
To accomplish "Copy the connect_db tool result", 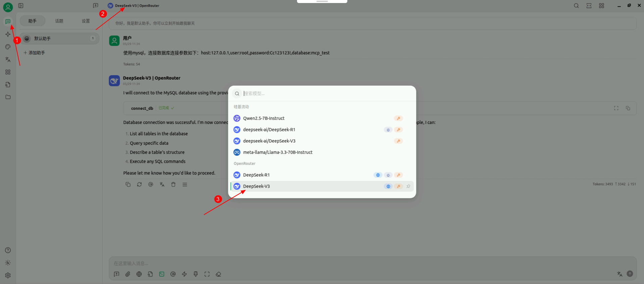I will coord(628,108).
